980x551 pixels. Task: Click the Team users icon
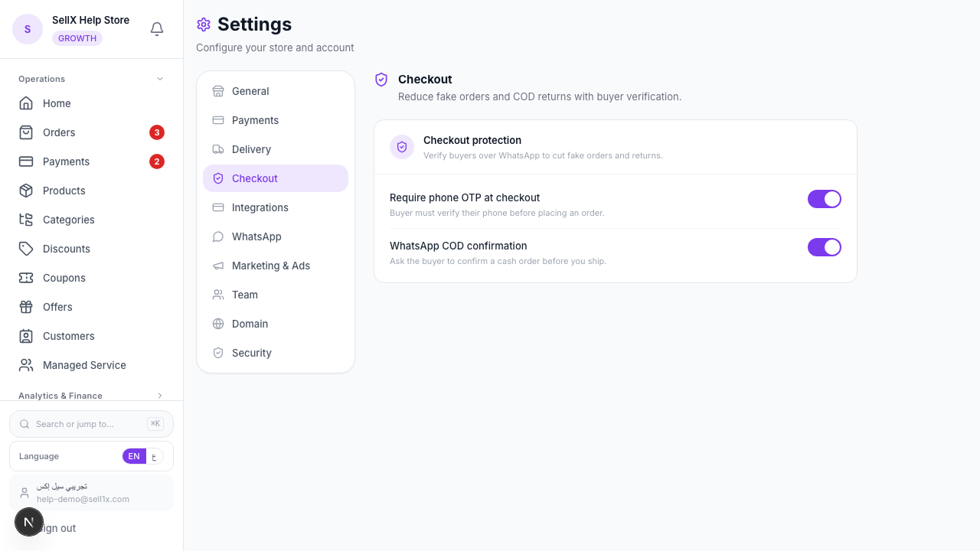218,295
